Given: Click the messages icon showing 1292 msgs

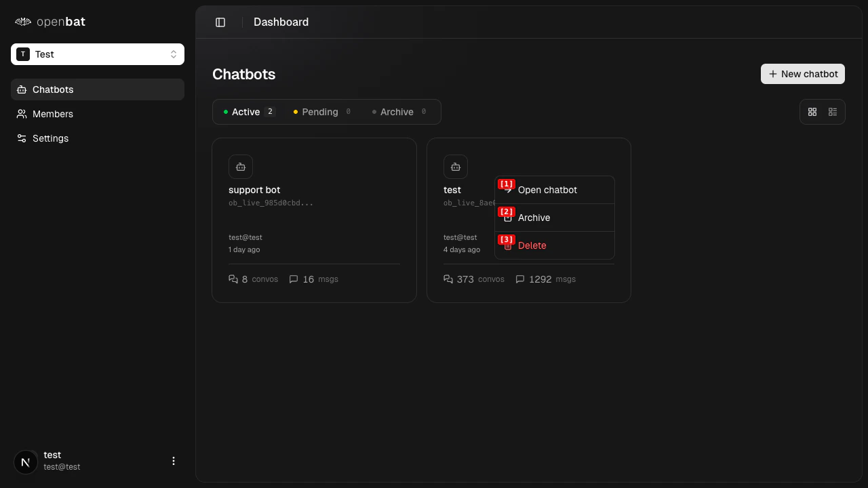Looking at the screenshot, I should pyautogui.click(x=521, y=279).
